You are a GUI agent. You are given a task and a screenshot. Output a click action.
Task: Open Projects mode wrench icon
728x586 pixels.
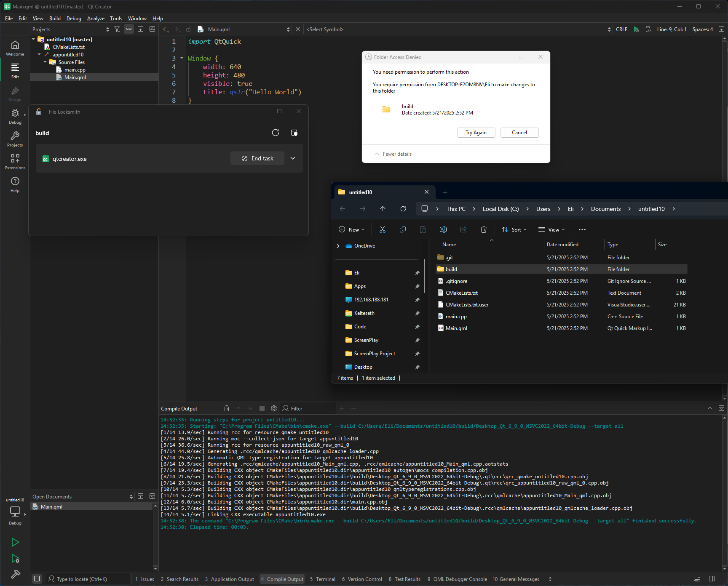(x=15, y=139)
